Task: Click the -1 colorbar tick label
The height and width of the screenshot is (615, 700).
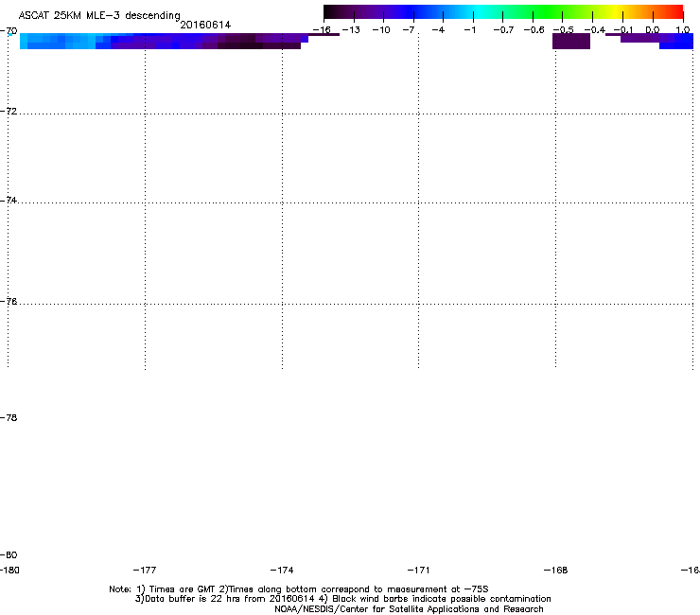Action: pos(469,30)
